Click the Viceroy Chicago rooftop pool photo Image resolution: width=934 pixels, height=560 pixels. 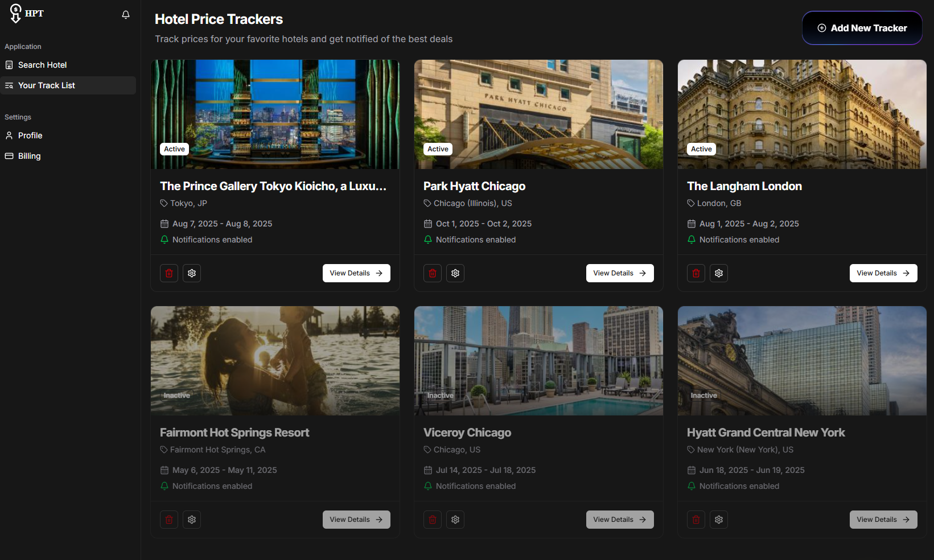click(x=538, y=361)
